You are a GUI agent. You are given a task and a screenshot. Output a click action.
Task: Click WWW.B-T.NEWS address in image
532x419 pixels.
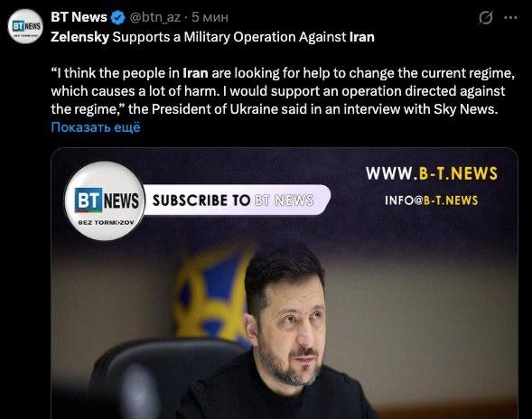click(432, 173)
